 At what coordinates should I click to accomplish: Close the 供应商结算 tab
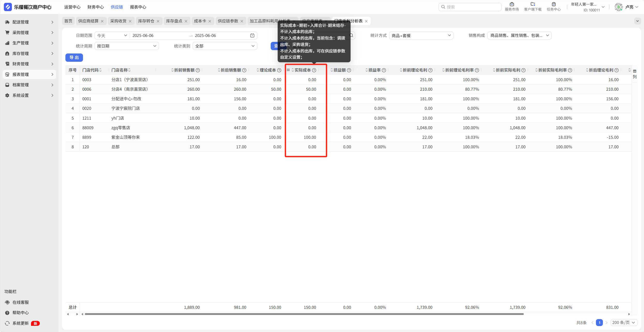coord(102,21)
